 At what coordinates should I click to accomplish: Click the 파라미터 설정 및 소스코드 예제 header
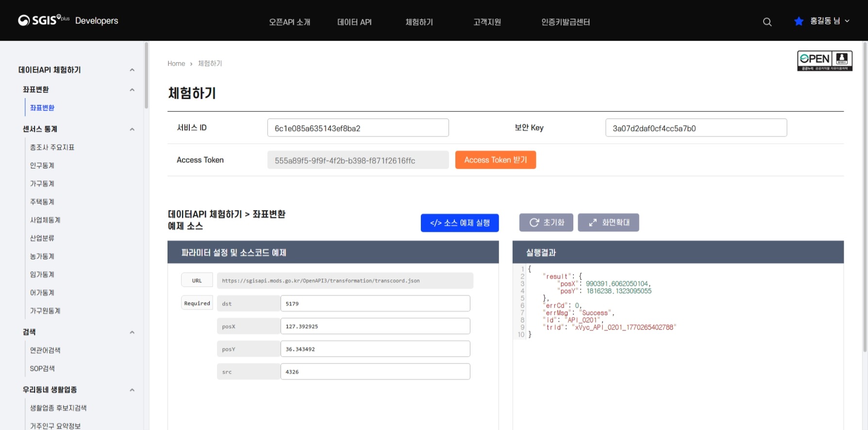(333, 252)
